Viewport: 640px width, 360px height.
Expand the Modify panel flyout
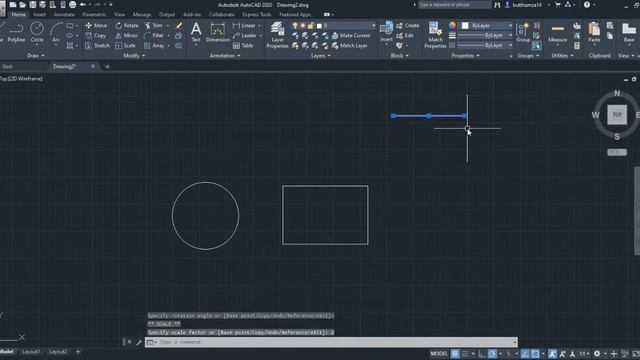tap(134, 56)
